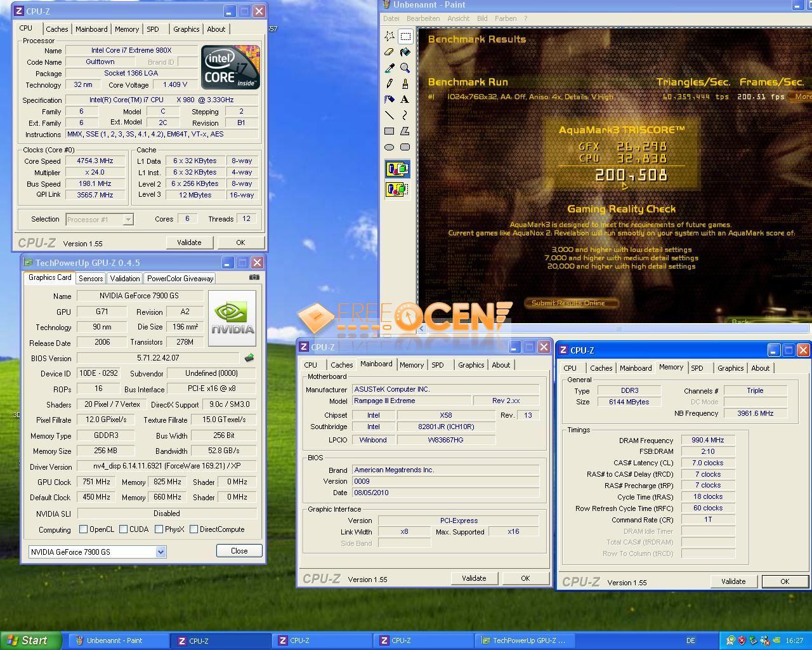Image resolution: width=812 pixels, height=650 pixels.
Task: Open the Validation tab in GPU-Z
Action: click(x=125, y=279)
